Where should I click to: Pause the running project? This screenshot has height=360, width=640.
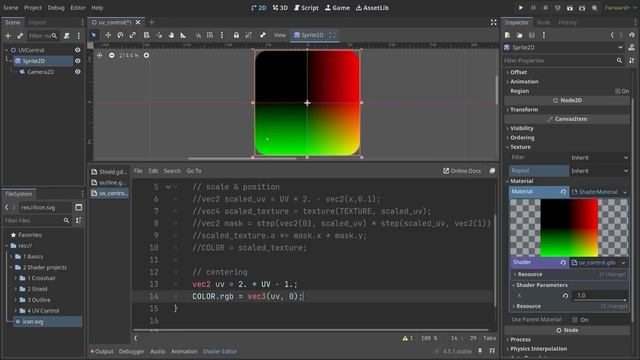[533, 8]
